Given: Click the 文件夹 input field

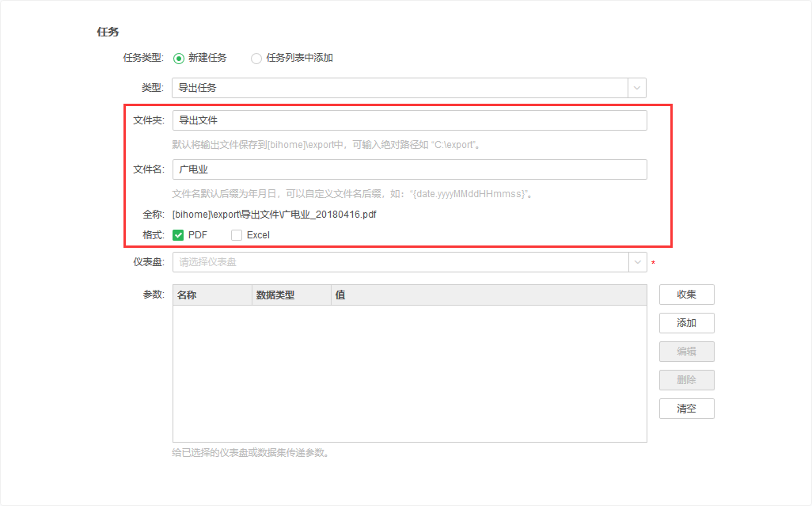Looking at the screenshot, I should [x=410, y=120].
